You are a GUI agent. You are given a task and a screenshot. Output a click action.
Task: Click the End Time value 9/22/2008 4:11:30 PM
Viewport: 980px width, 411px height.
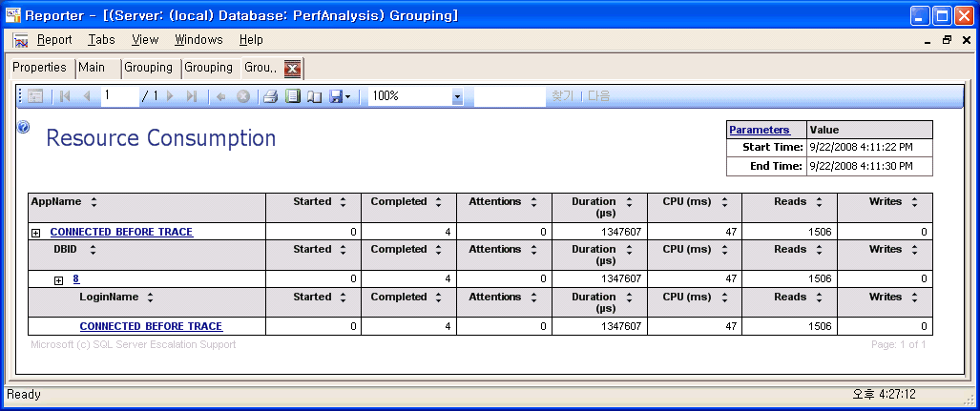862,166
